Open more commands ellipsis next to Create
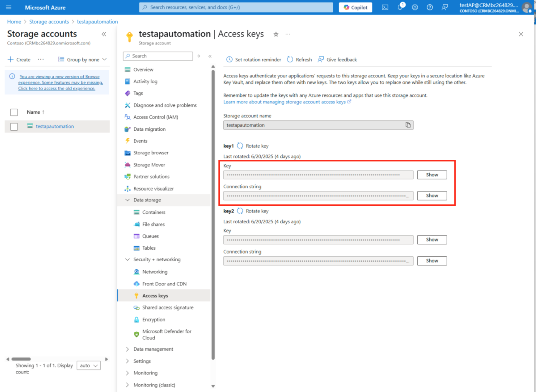The height and width of the screenshot is (392, 536). [41, 59]
